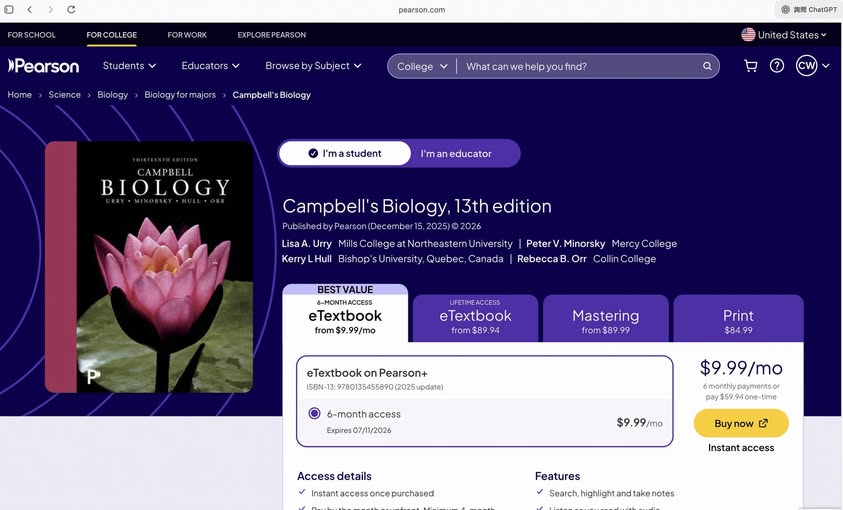Viewport: 843px width, 510px height.
Task: Expand Browse by Subject dropdown
Action: pos(313,66)
